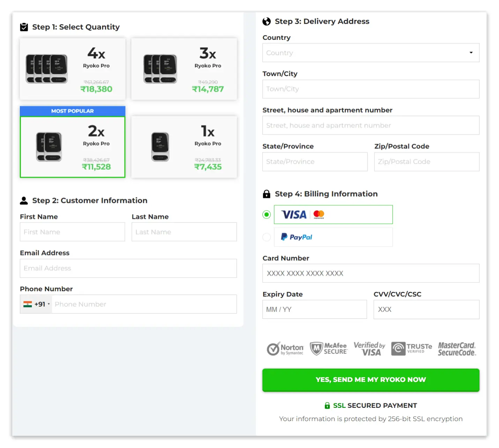
Task: Click the India flag icon
Action: pyautogui.click(x=28, y=304)
